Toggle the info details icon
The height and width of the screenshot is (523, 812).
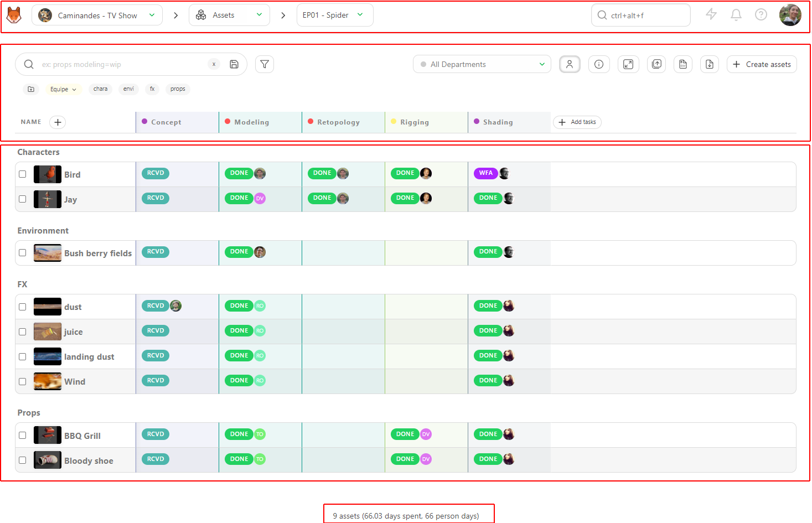coord(599,64)
